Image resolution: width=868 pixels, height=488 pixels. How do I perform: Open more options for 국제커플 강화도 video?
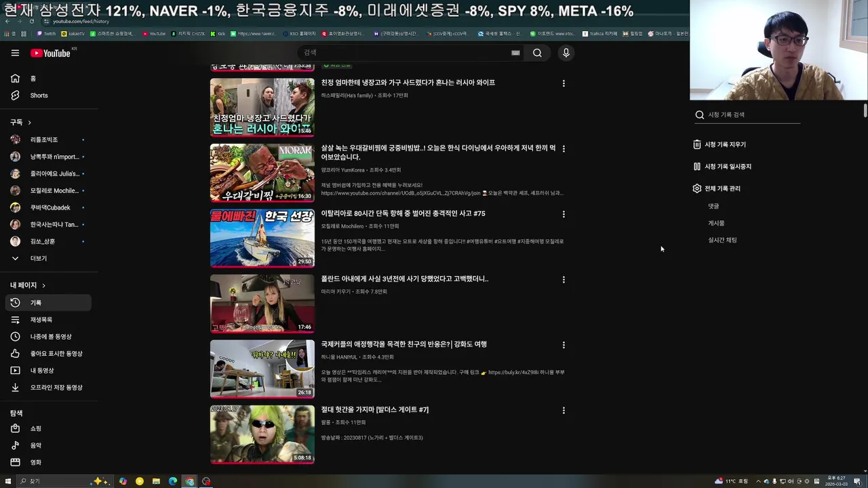(x=564, y=345)
